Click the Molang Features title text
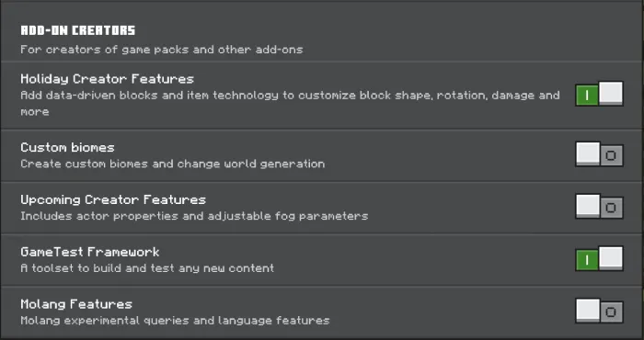Viewport: 644px width, 340px height. [76, 304]
